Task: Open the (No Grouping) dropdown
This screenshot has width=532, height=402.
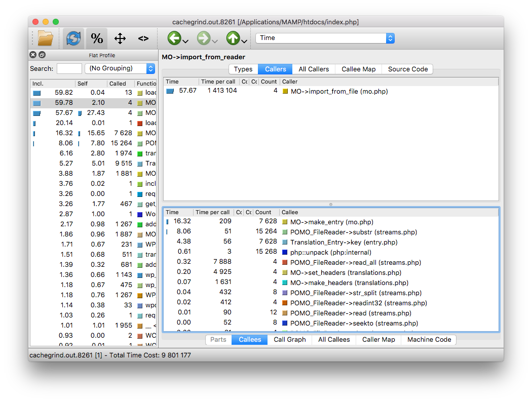Action: (x=120, y=68)
